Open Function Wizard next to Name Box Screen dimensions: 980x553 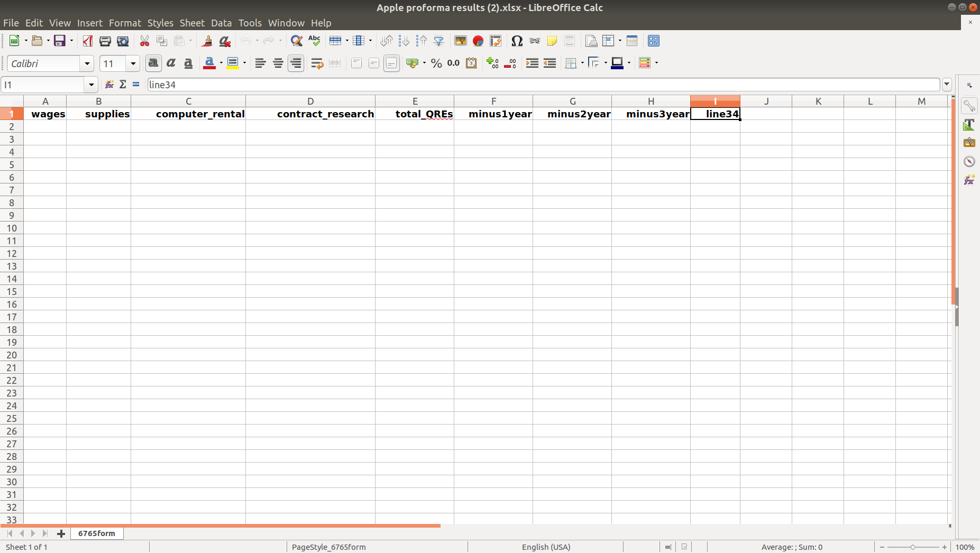109,85
